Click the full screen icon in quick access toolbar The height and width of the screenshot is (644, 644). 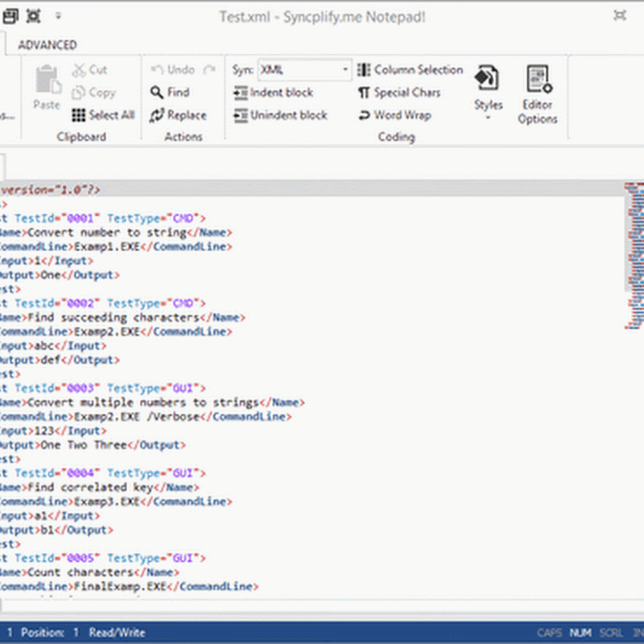coord(33,16)
